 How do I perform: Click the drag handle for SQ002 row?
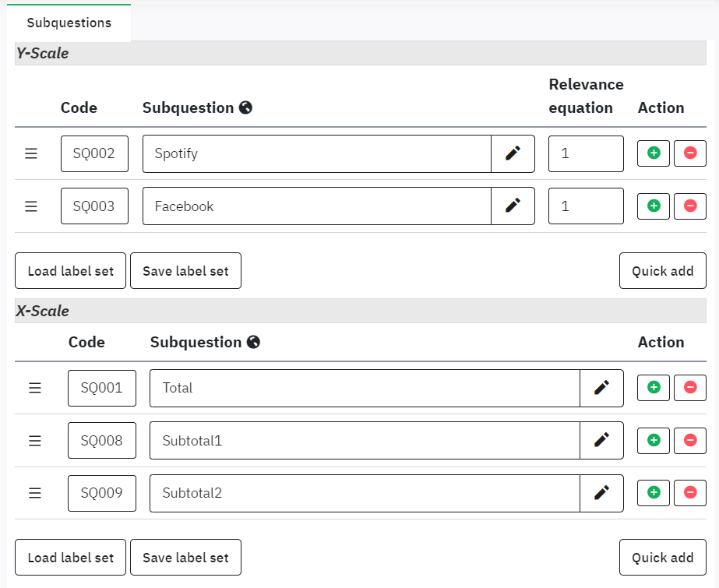click(31, 153)
